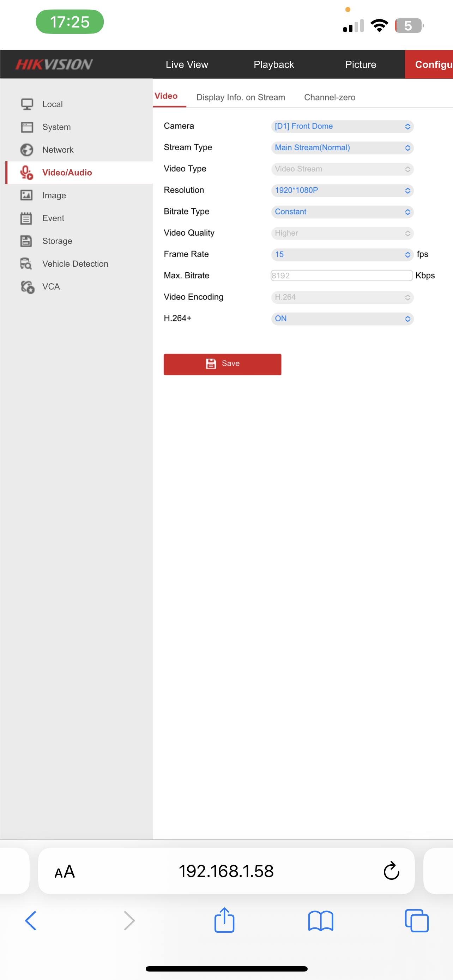Go to the Playback menu
Screen dimensions: 453x980
point(273,65)
